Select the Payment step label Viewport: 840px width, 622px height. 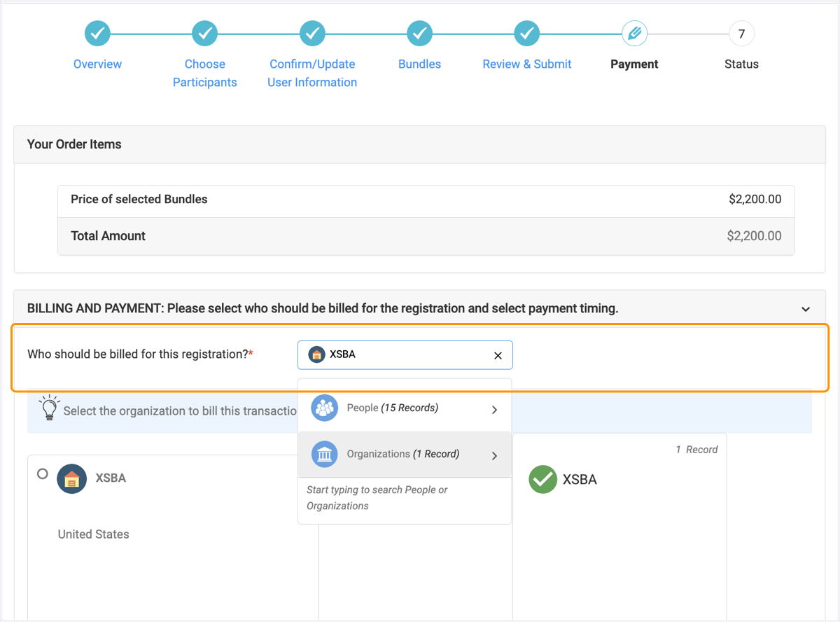tap(634, 64)
